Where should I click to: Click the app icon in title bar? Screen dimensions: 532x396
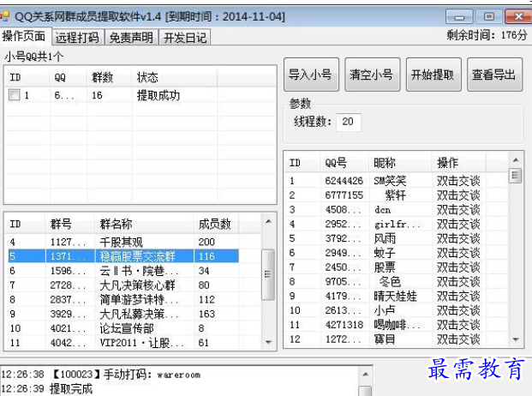click(x=5, y=16)
